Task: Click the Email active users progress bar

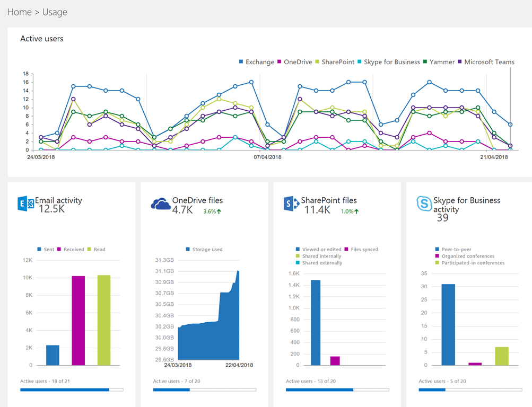Action: pos(72,390)
